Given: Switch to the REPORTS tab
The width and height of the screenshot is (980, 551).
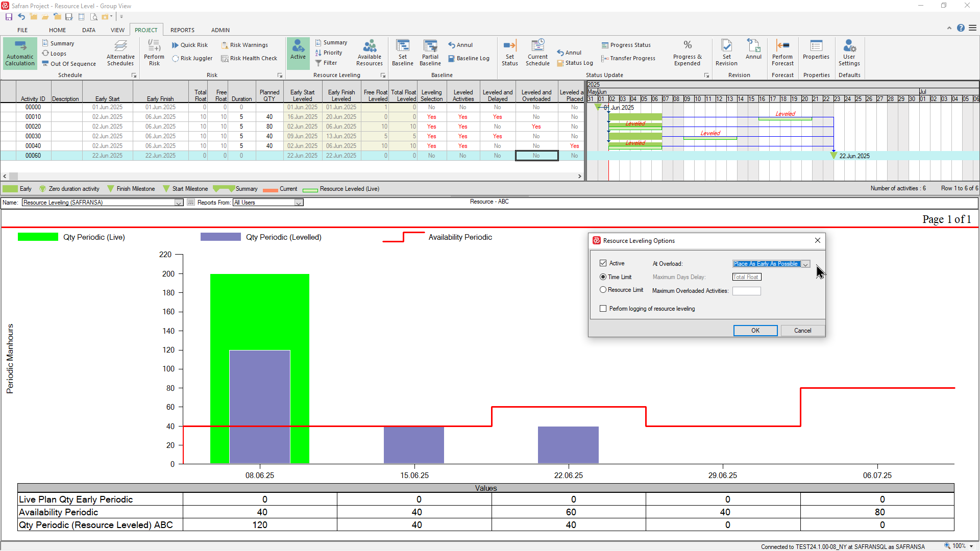Looking at the screenshot, I should coord(182,30).
